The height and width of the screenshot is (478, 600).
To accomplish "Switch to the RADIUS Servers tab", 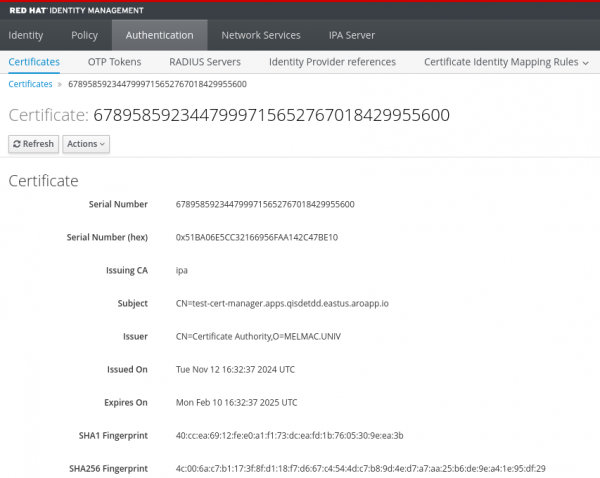I will 205,62.
